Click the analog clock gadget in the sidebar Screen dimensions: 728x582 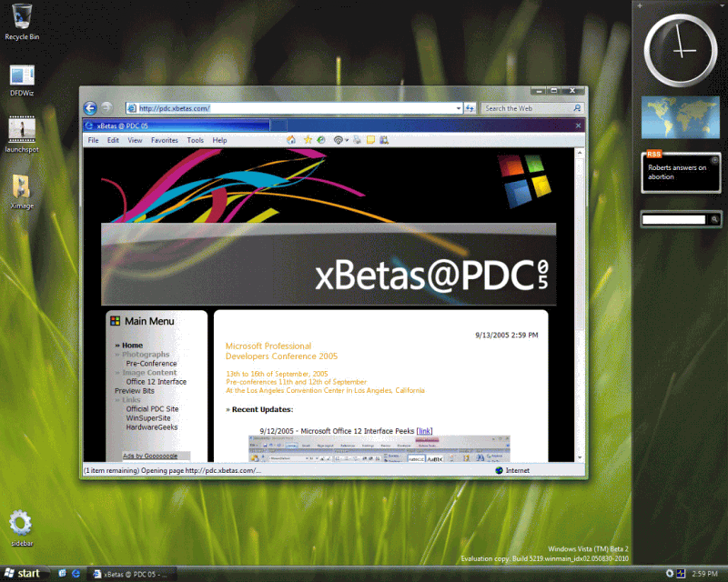coord(680,50)
